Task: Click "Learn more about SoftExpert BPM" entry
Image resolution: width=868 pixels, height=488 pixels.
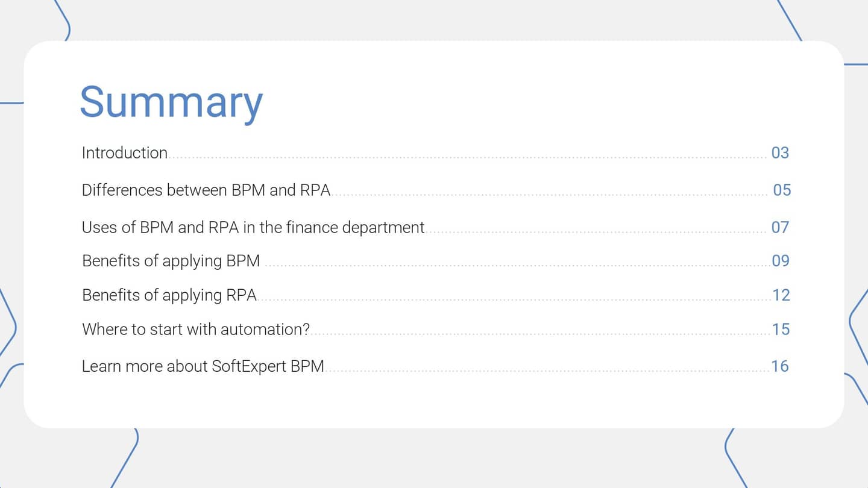Action: point(203,366)
